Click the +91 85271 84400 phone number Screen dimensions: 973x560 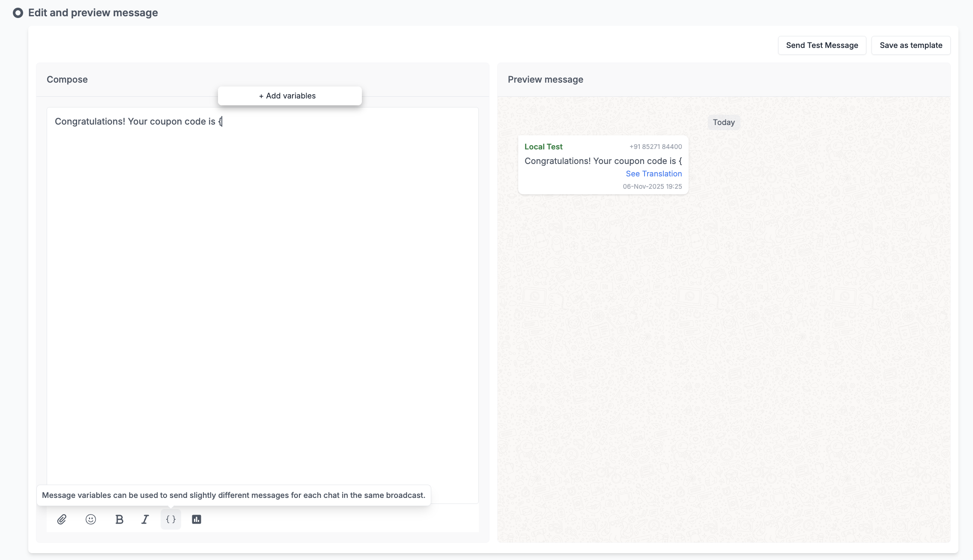tap(655, 147)
